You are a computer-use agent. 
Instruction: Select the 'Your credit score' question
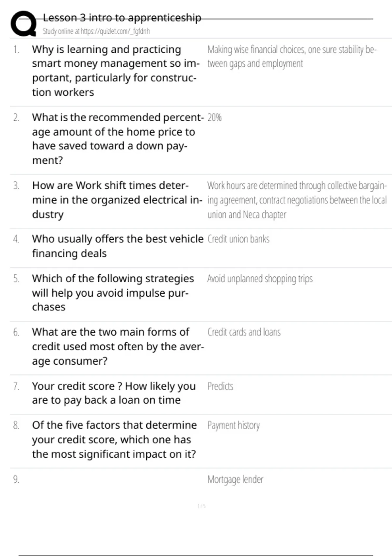[x=114, y=393]
